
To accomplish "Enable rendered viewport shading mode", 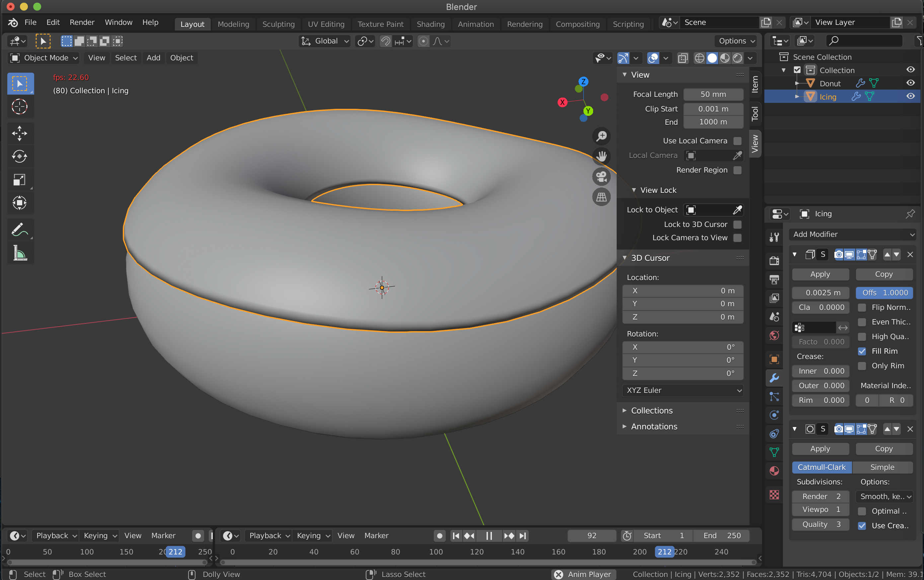I will pos(737,58).
